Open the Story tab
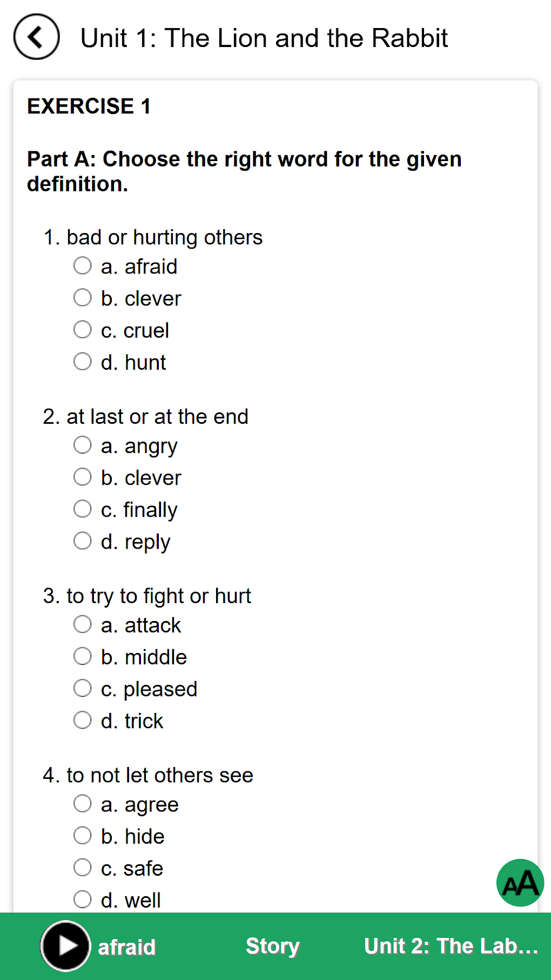The height and width of the screenshot is (980, 551). [272, 946]
